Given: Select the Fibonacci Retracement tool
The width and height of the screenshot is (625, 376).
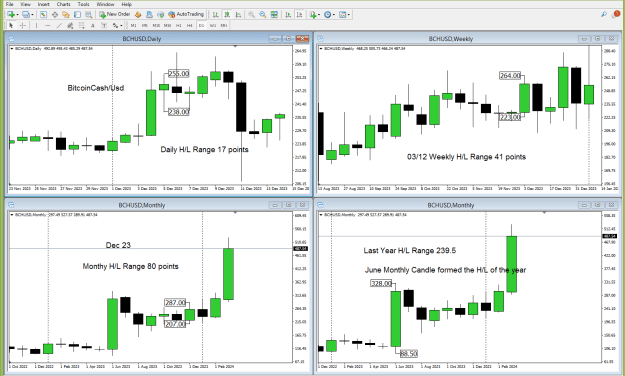Looking at the screenshot, I should (81, 25).
